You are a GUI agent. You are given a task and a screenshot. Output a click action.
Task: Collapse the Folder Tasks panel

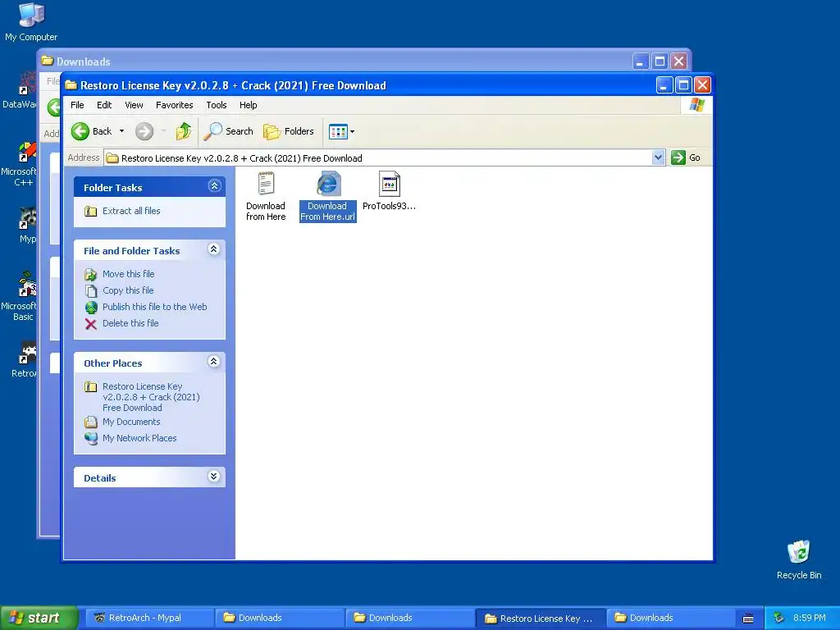point(214,186)
